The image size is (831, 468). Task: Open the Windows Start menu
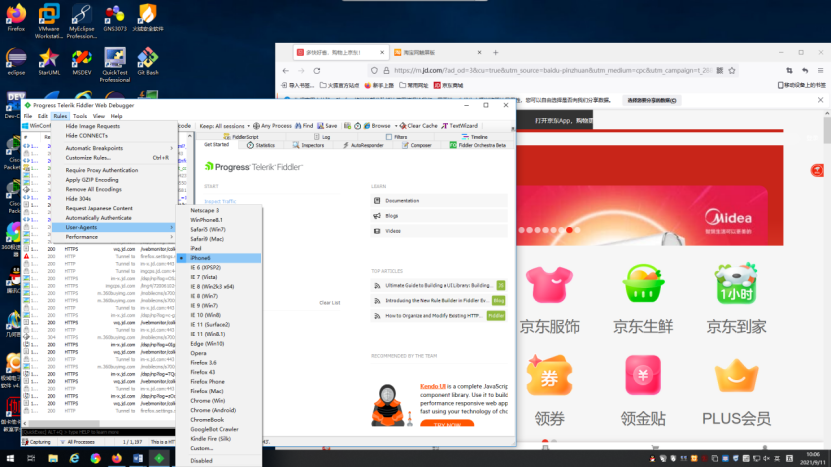10,458
